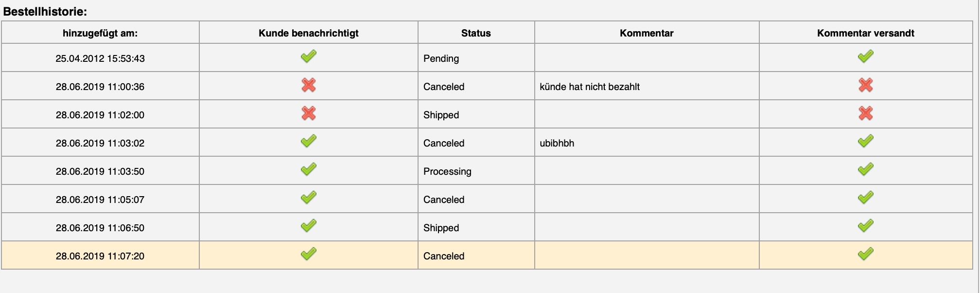Click the 'hinzugefügt am:' column header
The image size is (980, 293).
point(100,33)
